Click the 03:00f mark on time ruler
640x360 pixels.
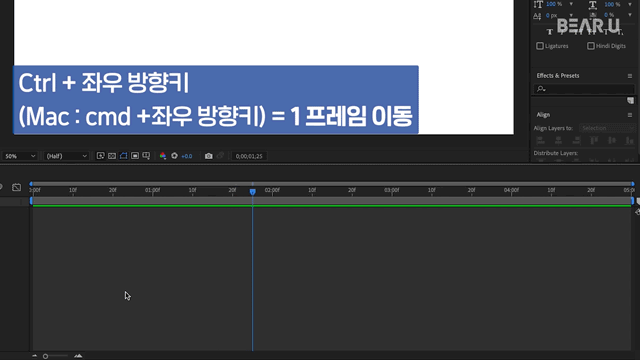coord(392,190)
